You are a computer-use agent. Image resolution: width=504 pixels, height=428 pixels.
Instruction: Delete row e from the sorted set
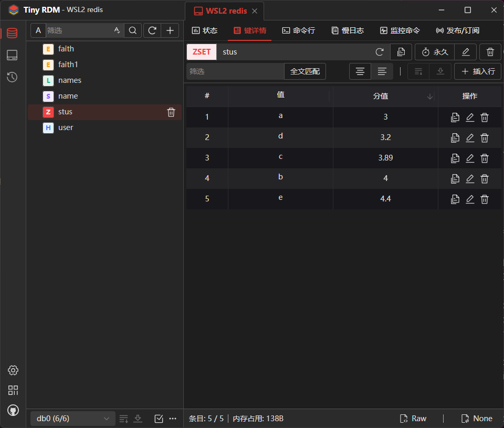click(x=485, y=199)
